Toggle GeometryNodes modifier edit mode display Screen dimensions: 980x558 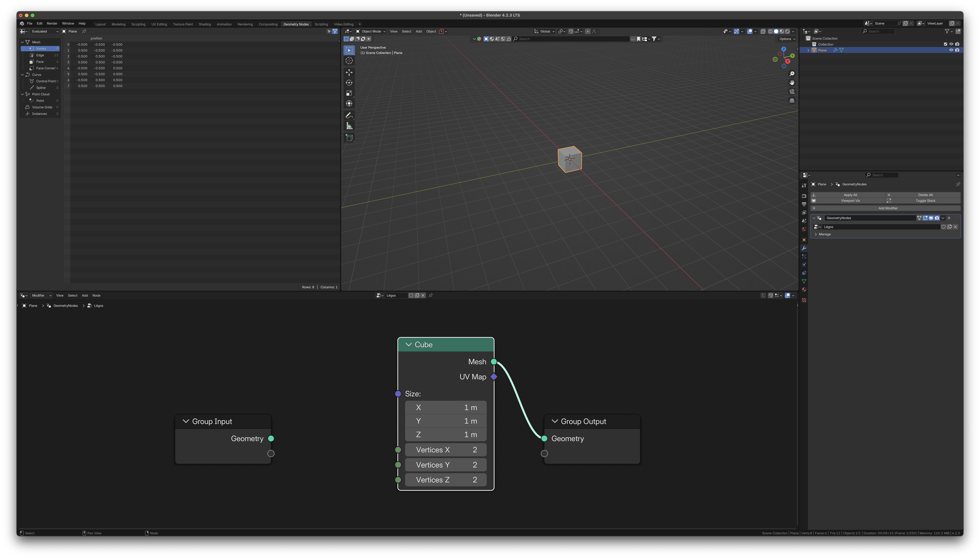click(x=925, y=218)
